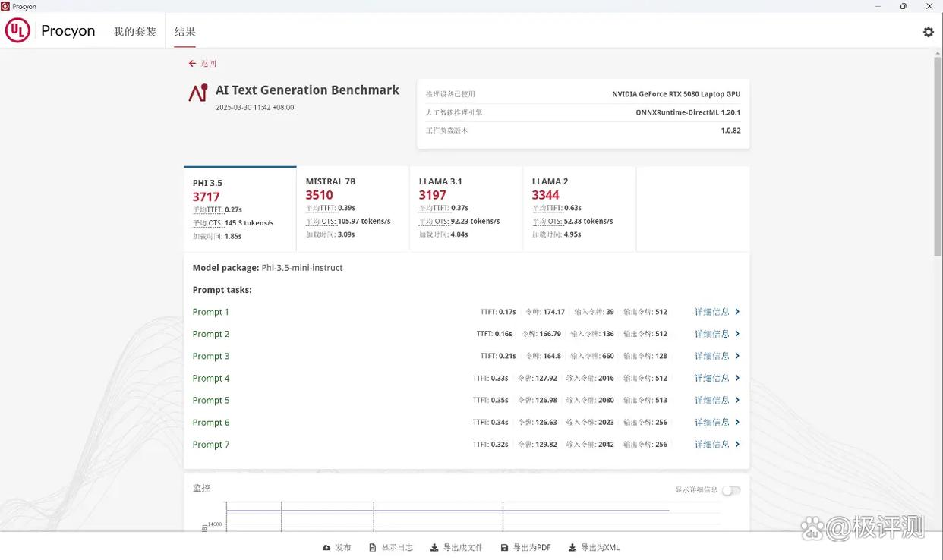Viewport: 943px width, 560px height.
Task: Click the Procyon app icon in title bar
Action: tap(5, 6)
